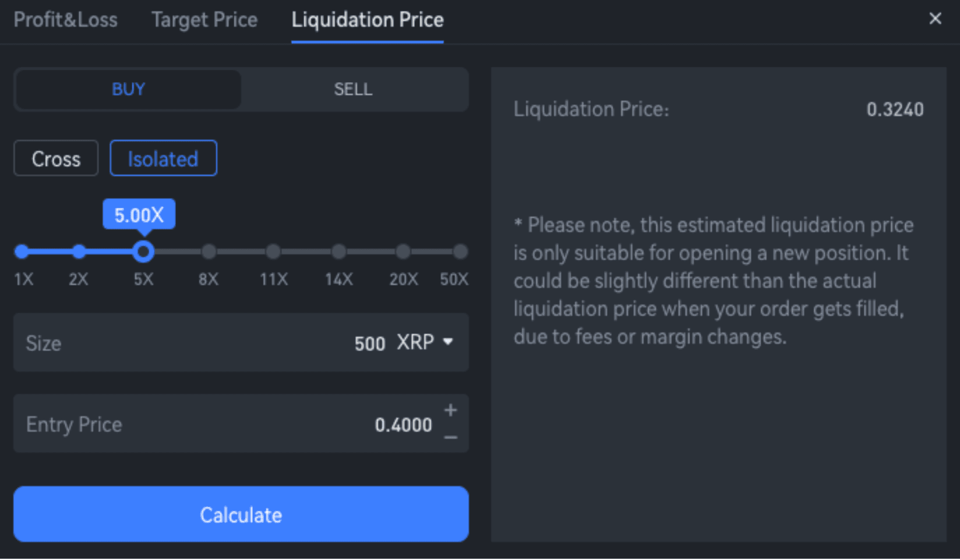
Task: Select 8X leverage on the slider
Action: click(x=209, y=251)
